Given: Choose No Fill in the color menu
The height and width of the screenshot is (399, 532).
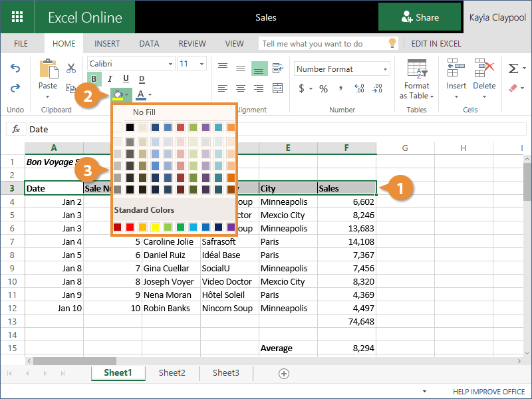Looking at the screenshot, I should [x=144, y=112].
